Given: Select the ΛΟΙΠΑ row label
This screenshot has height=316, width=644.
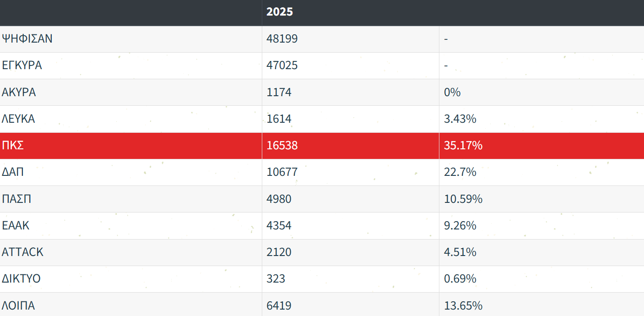Looking at the screenshot, I should tap(18, 305).
